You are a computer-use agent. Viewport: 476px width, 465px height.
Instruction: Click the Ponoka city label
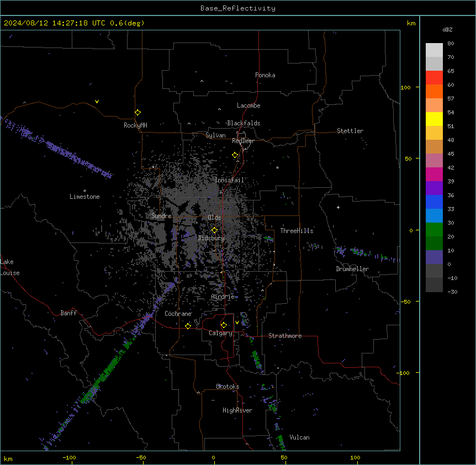coord(265,75)
